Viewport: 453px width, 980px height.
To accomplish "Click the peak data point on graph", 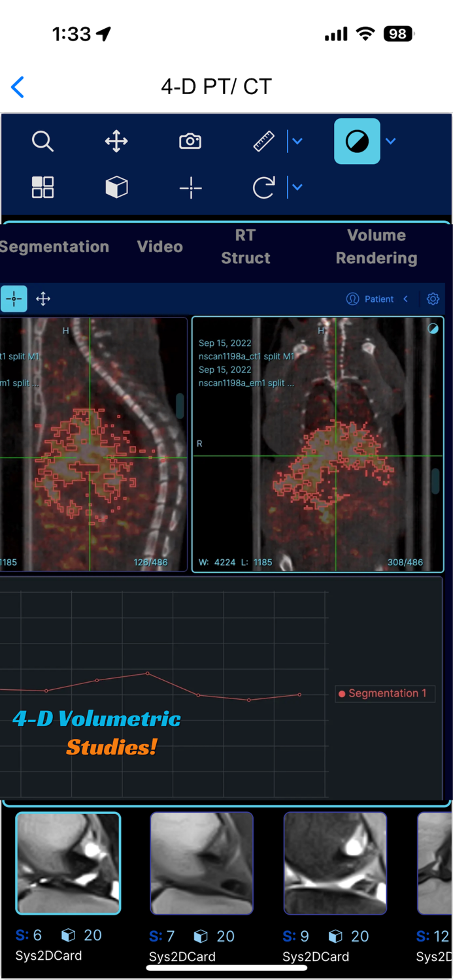I will click(148, 673).
